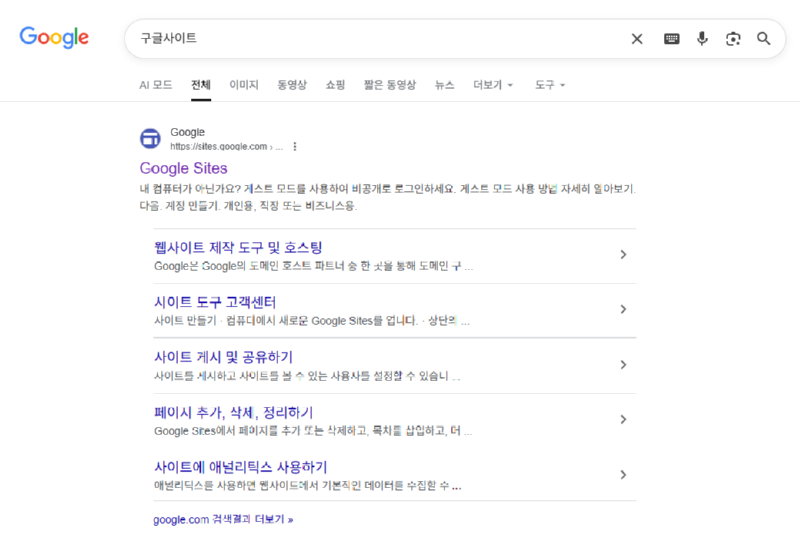Open the Google Sites result title

[x=184, y=168]
